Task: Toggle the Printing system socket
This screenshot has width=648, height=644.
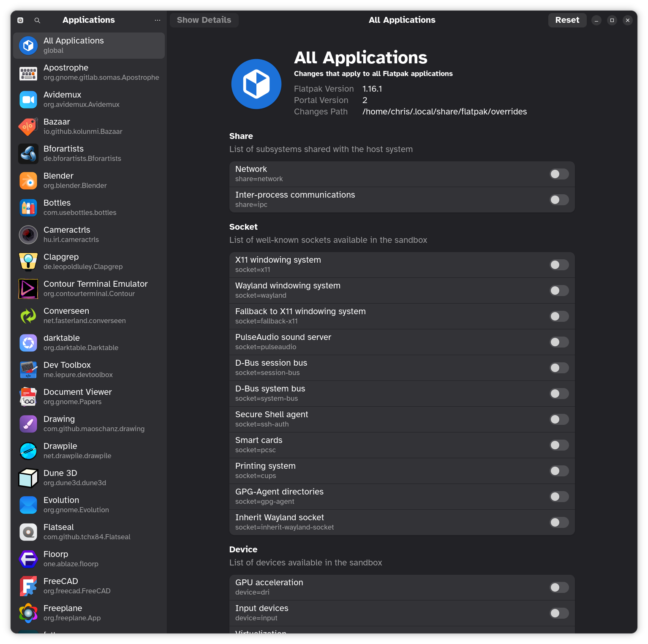Action: tap(558, 471)
